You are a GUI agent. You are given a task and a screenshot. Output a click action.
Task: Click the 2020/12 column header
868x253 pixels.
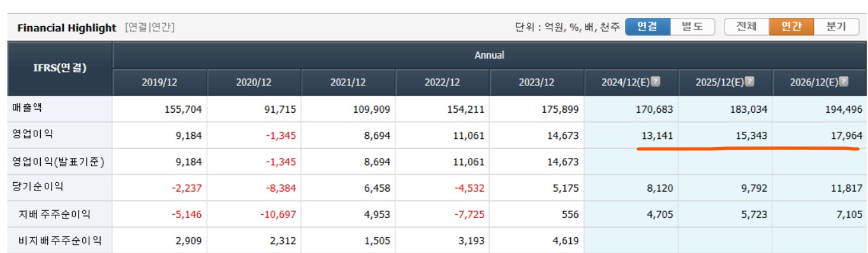[254, 82]
